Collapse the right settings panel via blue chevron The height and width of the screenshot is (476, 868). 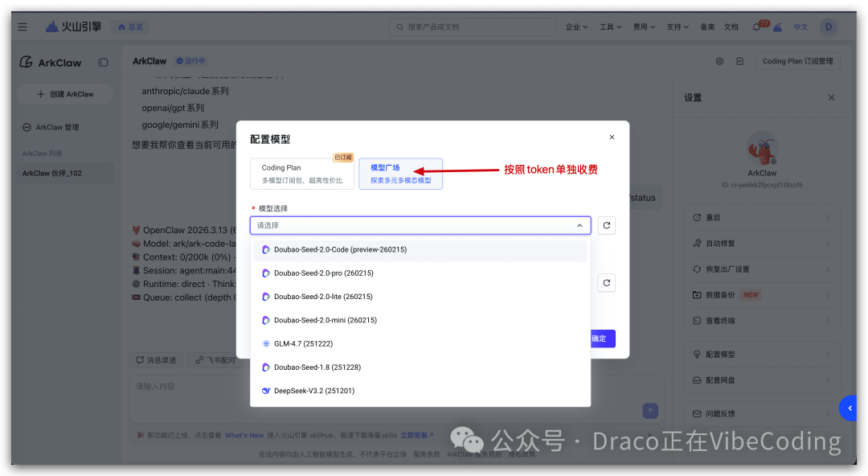(848, 408)
